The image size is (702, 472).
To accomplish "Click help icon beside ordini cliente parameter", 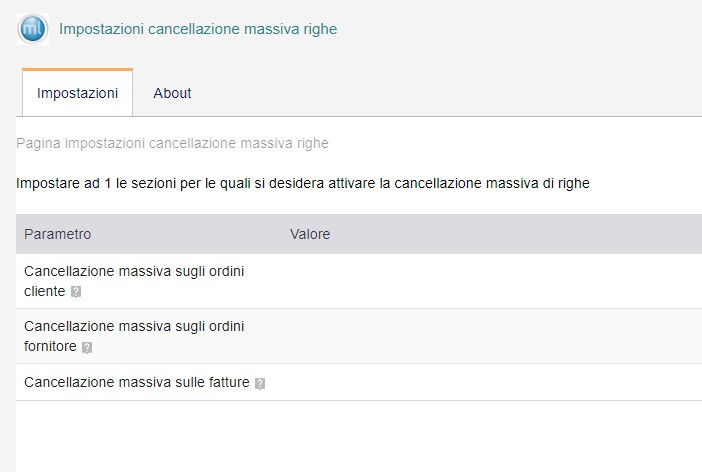I will tap(76, 292).
